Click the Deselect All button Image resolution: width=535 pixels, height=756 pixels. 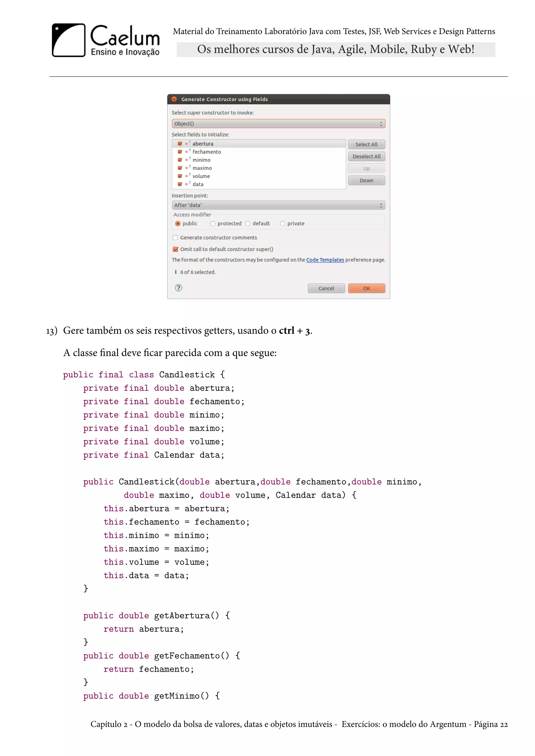tap(366, 156)
